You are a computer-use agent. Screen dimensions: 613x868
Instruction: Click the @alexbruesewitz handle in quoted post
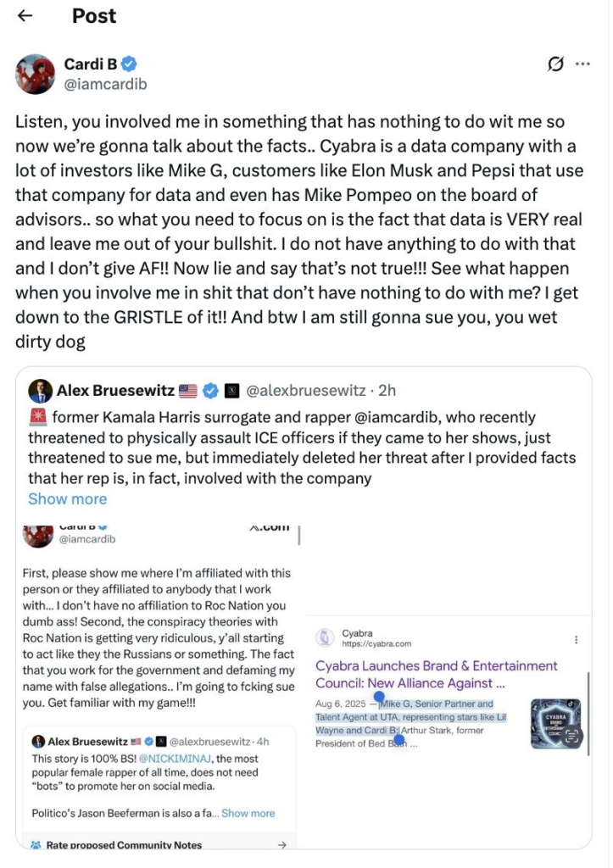(307, 391)
